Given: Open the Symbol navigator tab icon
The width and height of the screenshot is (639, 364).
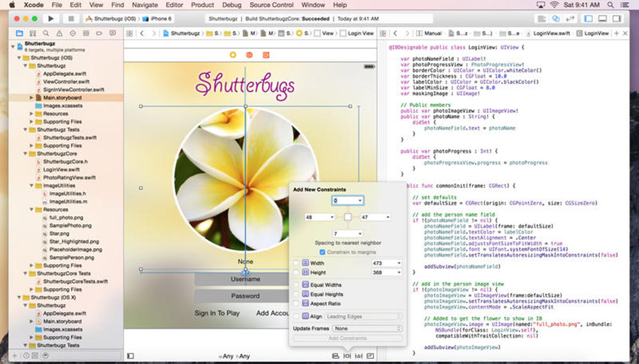Looking at the screenshot, I should tap(33, 33).
